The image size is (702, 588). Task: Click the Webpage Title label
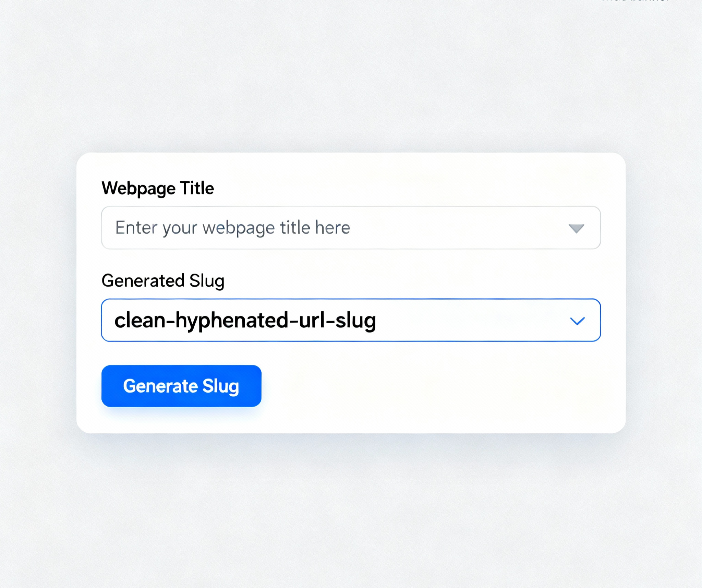tap(158, 188)
